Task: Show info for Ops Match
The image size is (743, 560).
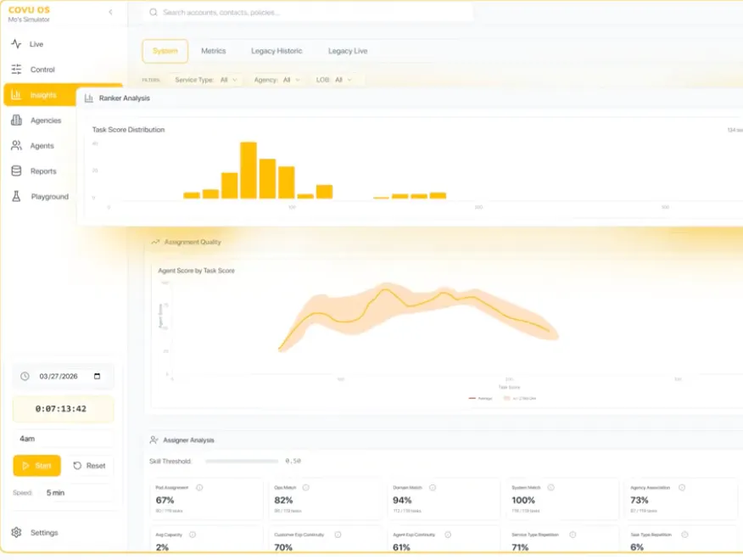Action: point(306,487)
